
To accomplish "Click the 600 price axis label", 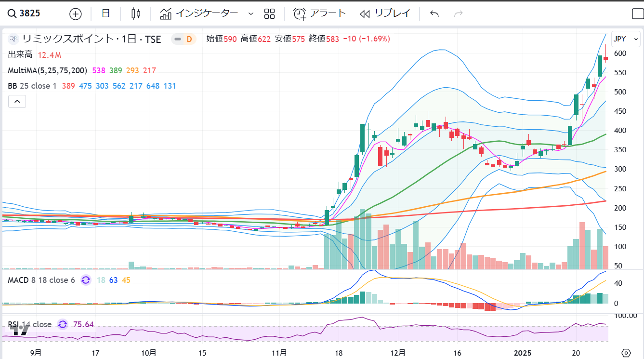I will tap(620, 53).
